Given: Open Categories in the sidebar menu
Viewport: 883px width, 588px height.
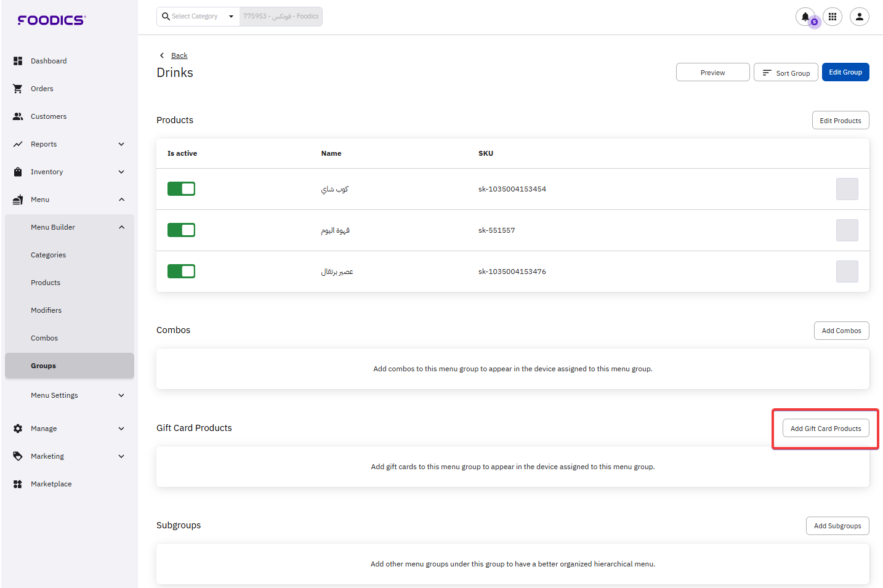Looking at the screenshot, I should pyautogui.click(x=48, y=255).
